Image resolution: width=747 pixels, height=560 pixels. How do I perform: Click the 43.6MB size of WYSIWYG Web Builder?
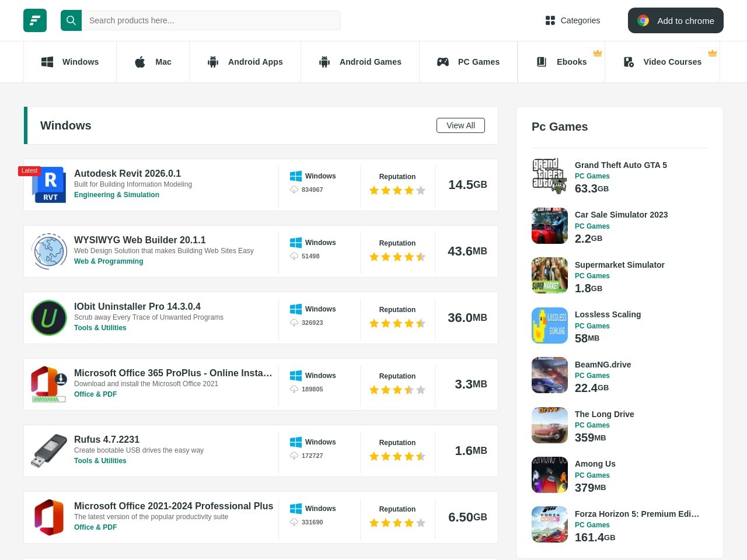[467, 251]
